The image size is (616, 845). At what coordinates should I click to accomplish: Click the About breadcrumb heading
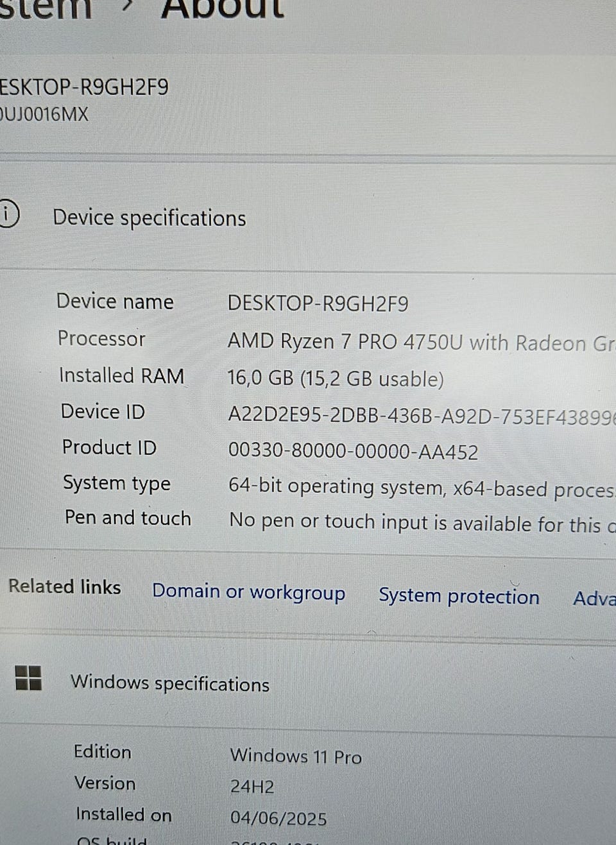pyautogui.click(x=222, y=9)
